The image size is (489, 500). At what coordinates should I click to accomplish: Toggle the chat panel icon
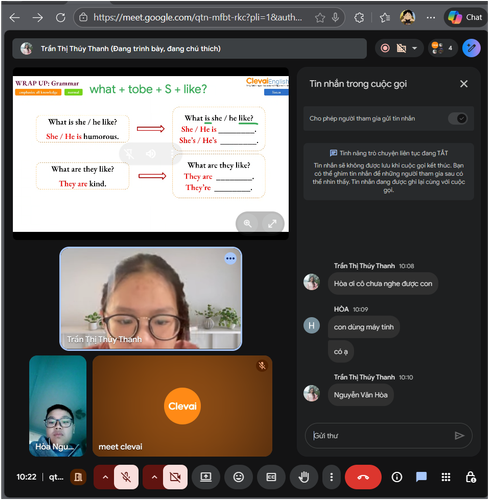(x=421, y=477)
